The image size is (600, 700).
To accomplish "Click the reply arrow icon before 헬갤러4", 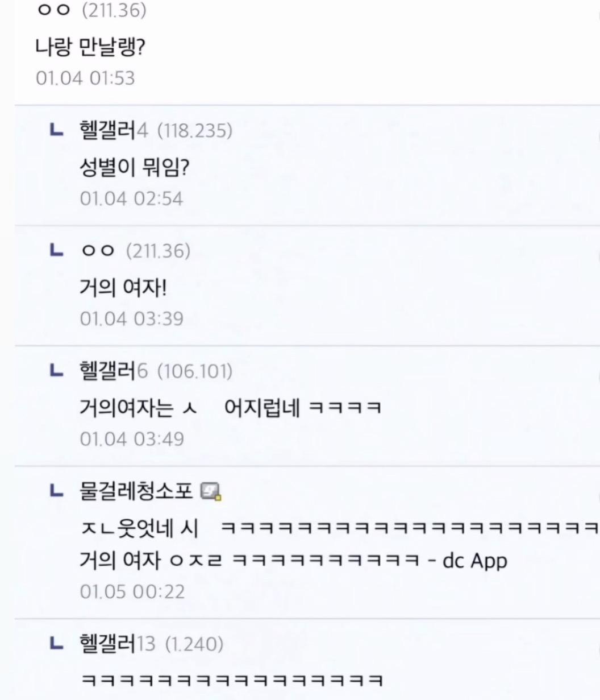I will click(x=56, y=131).
